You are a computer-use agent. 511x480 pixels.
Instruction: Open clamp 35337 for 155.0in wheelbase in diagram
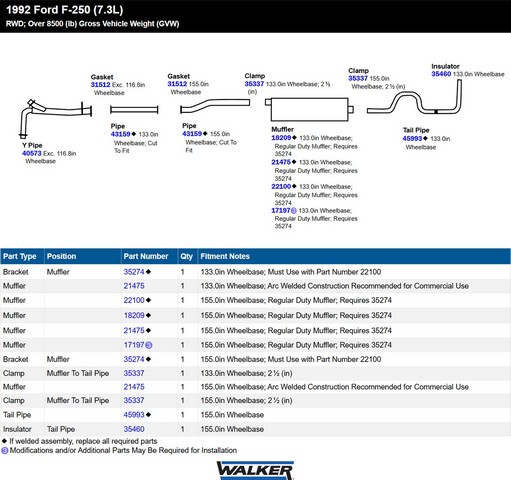[x=358, y=78]
